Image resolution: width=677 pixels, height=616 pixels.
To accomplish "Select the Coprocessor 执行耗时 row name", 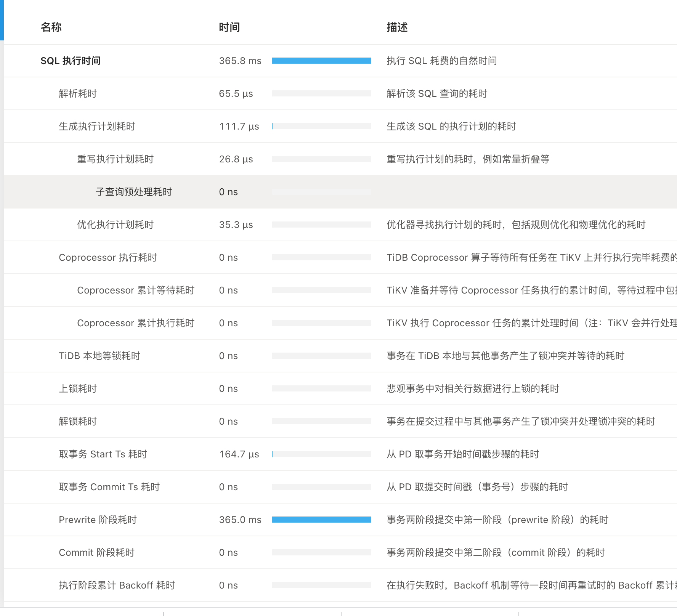I will tap(108, 258).
